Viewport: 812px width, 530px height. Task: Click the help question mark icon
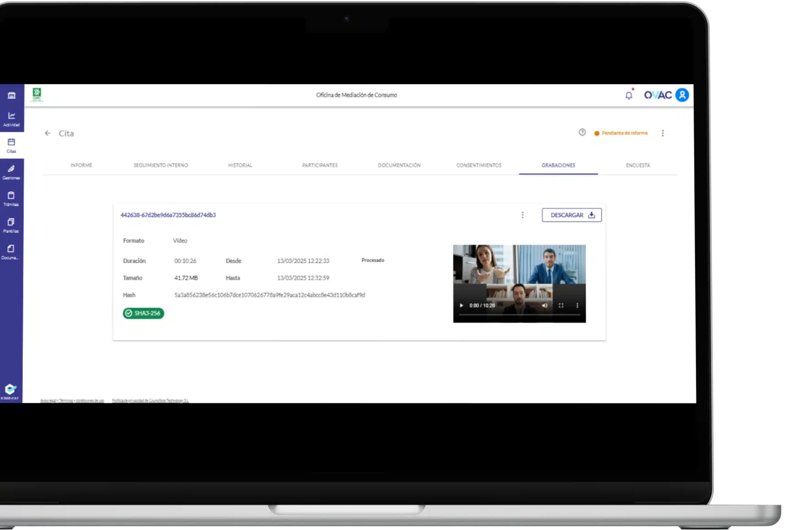click(x=582, y=132)
